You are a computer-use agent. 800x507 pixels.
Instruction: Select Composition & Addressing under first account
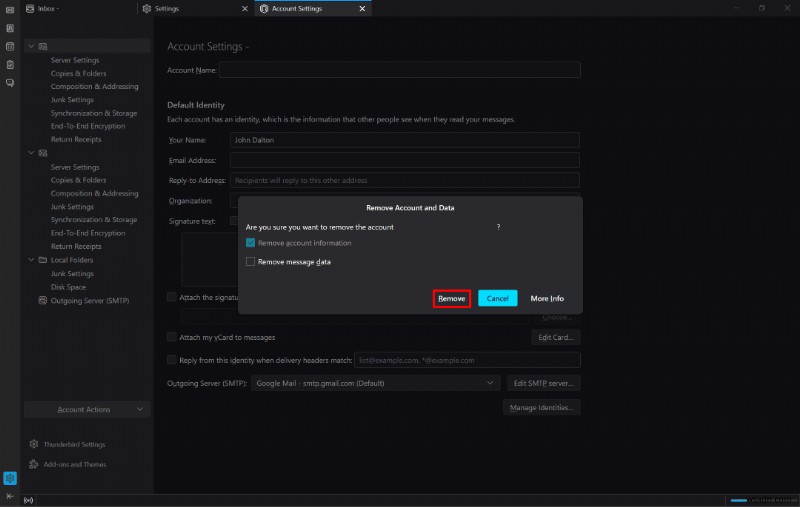(x=94, y=87)
